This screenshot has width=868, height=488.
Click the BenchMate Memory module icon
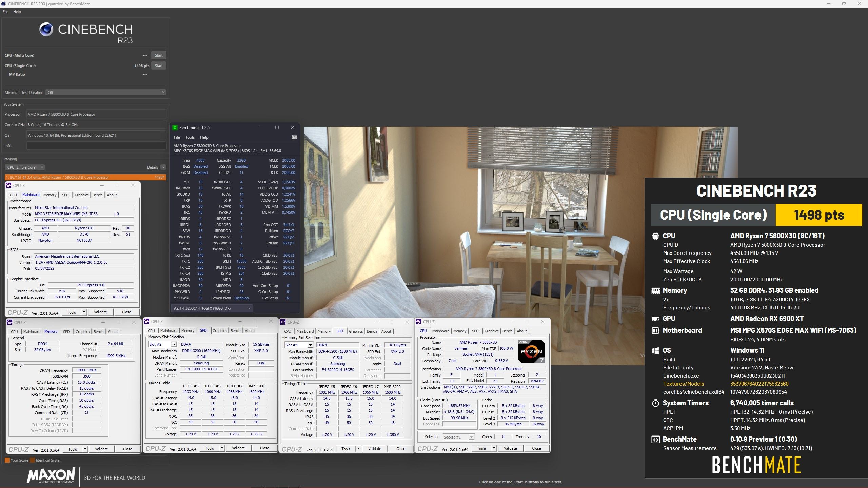(x=655, y=290)
